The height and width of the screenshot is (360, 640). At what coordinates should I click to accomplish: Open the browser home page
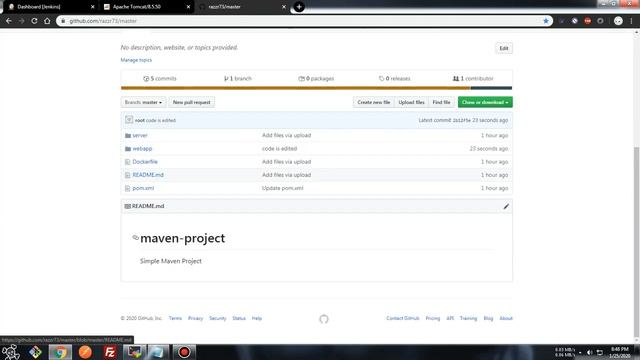(x=47, y=21)
